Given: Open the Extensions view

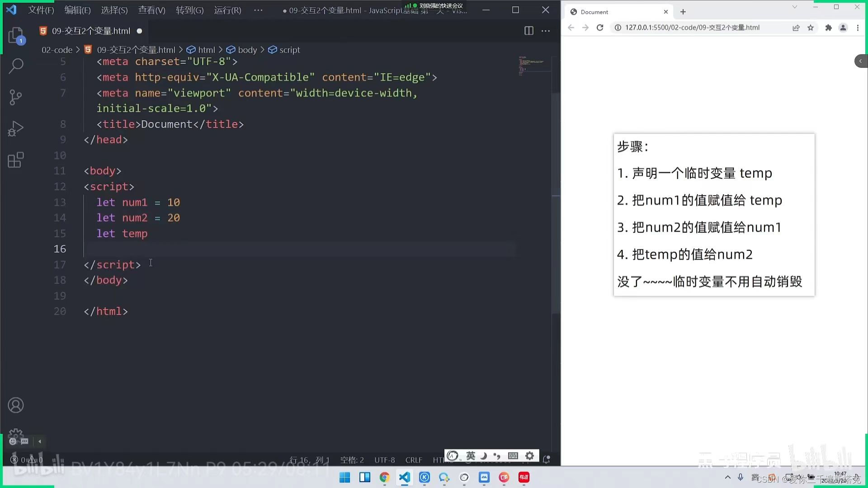Looking at the screenshot, I should coord(16,160).
